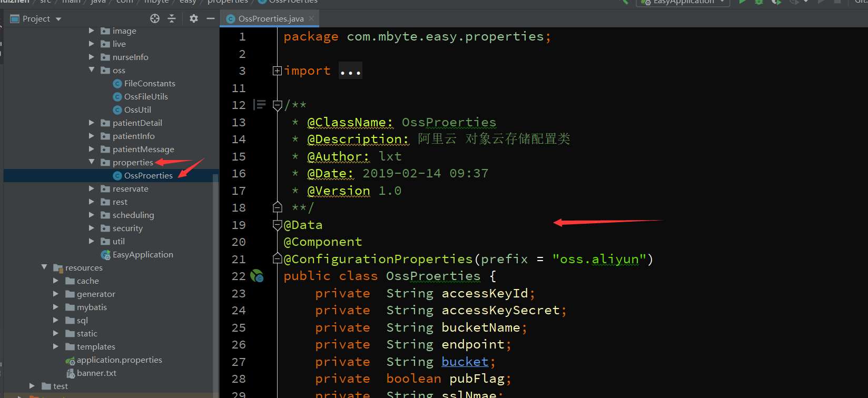
Task: Click the class name OssProerties in declaration
Action: [433, 276]
